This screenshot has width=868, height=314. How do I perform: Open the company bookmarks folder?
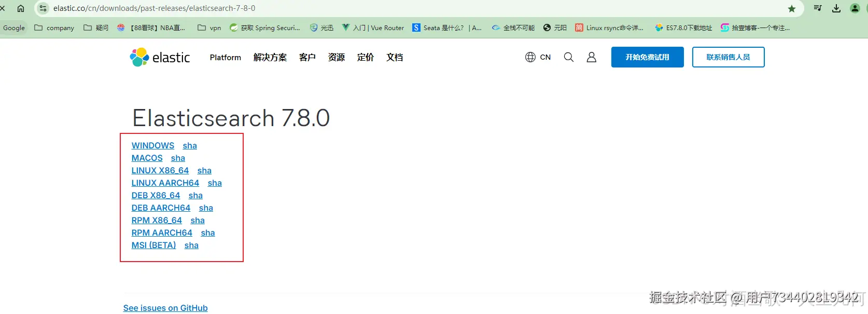(54, 28)
